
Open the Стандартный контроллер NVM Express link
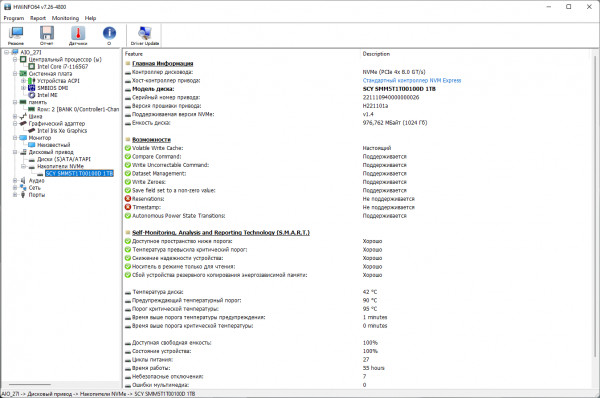tap(412, 80)
